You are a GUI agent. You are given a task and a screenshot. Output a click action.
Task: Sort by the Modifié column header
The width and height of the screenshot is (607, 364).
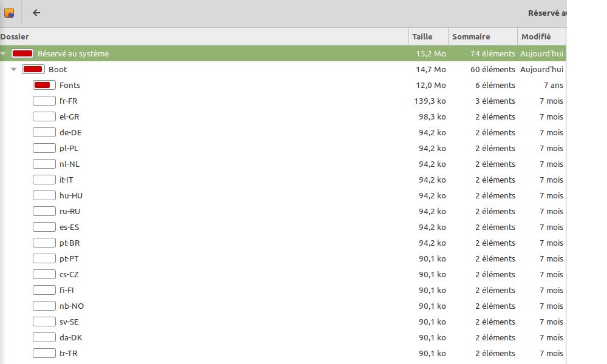tap(541, 37)
